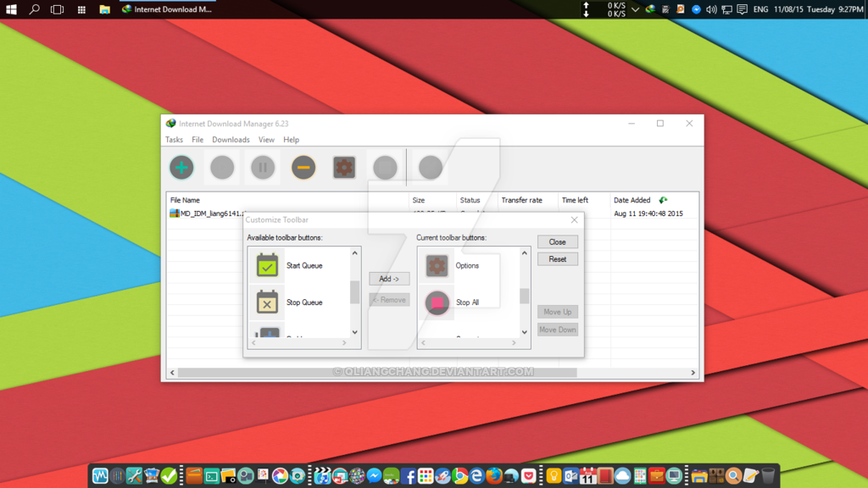Open the Facebook icon in the dock

[x=409, y=476]
